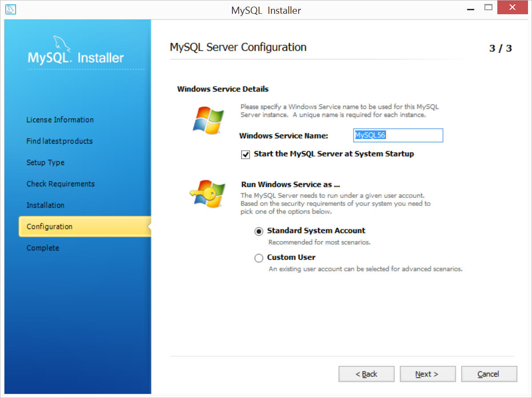532x398 pixels.
Task: Click the MySQL Installer title bar icon
Action: pyautogui.click(x=11, y=9)
